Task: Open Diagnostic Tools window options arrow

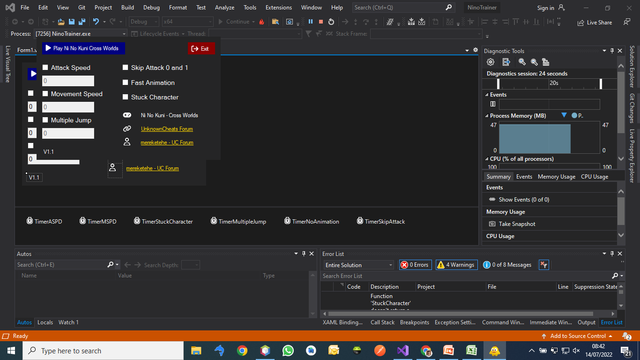Action: (x=604, y=51)
